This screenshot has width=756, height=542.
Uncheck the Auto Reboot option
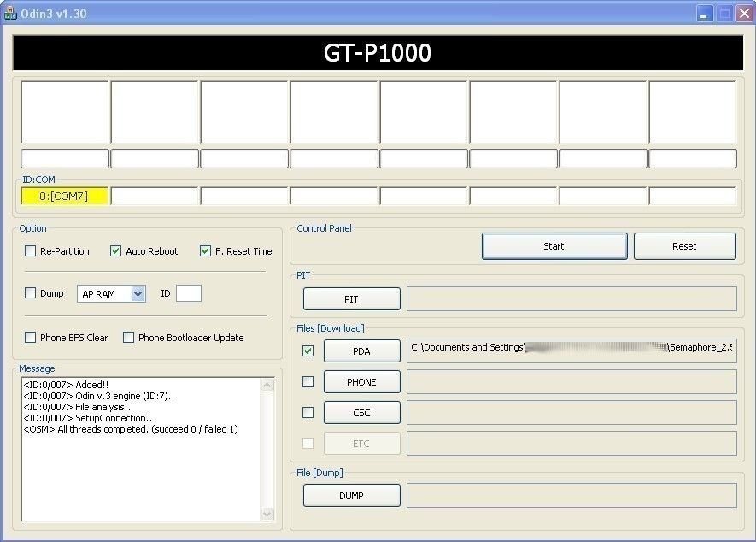coord(115,251)
